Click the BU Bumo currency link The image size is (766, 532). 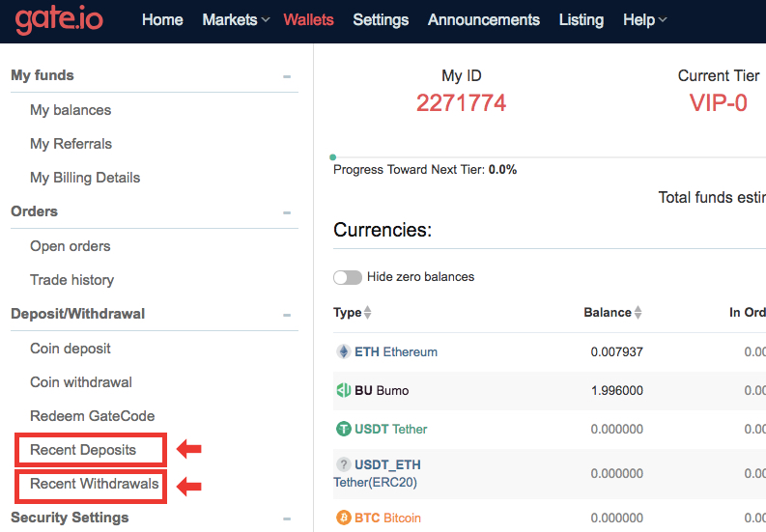382,390
